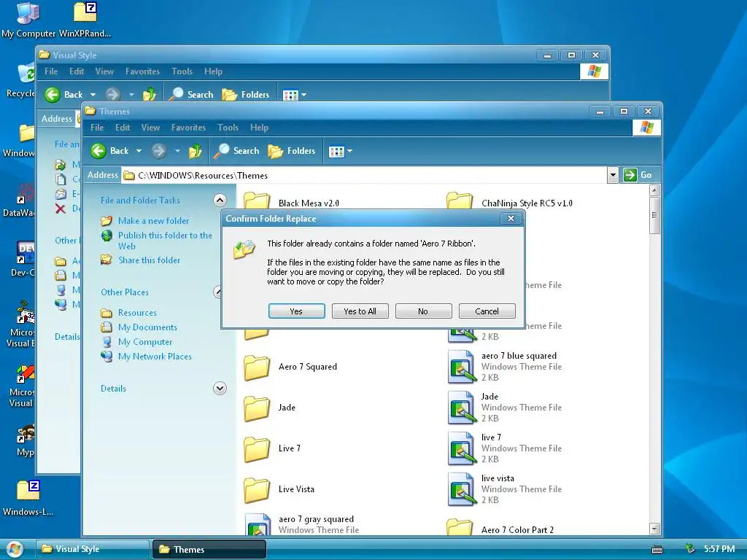Click the Go button in Themes window
The image size is (747, 560).
tap(638, 175)
